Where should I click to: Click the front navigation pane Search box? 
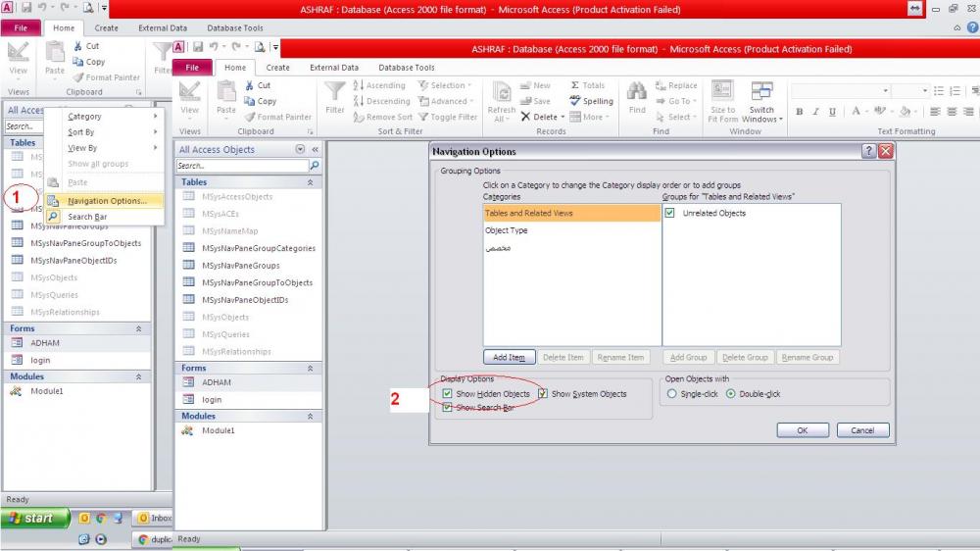[x=242, y=165]
